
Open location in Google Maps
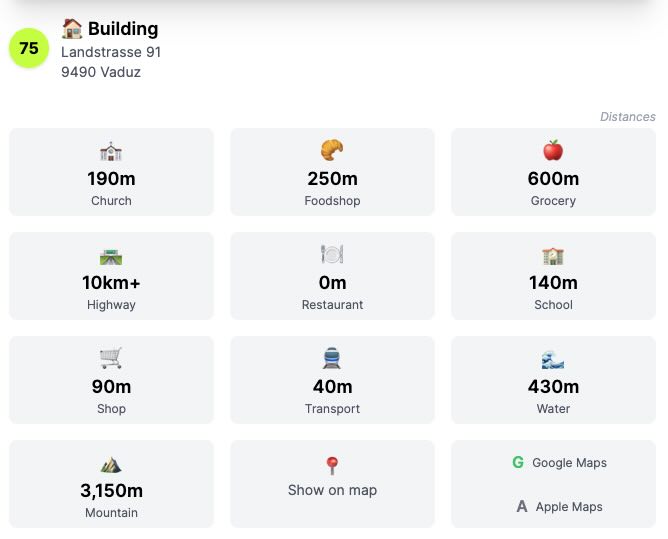[x=559, y=462]
